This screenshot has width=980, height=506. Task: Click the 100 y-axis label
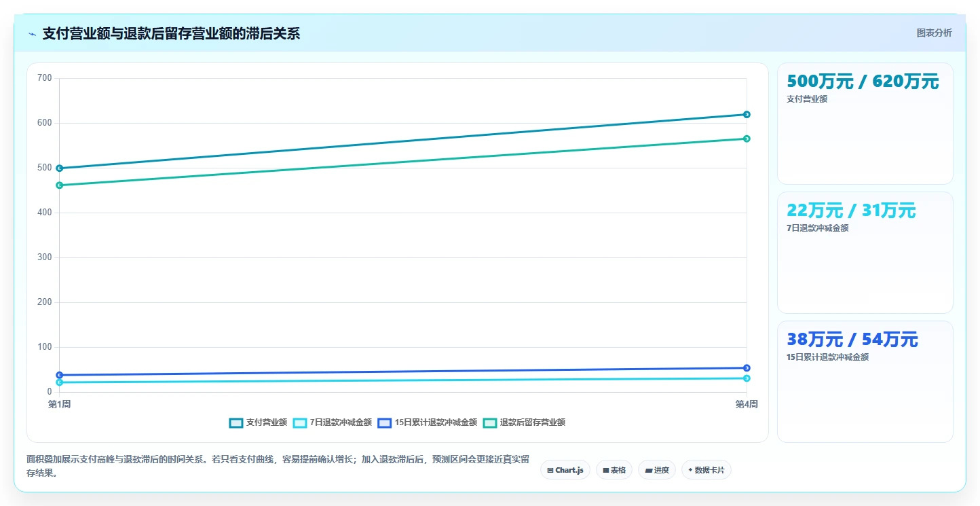(45, 347)
